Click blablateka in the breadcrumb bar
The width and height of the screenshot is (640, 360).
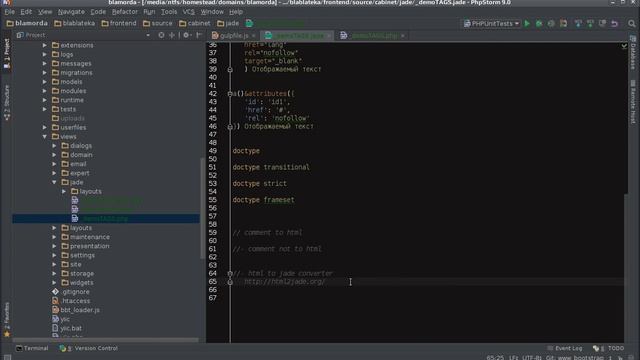[x=74, y=23]
